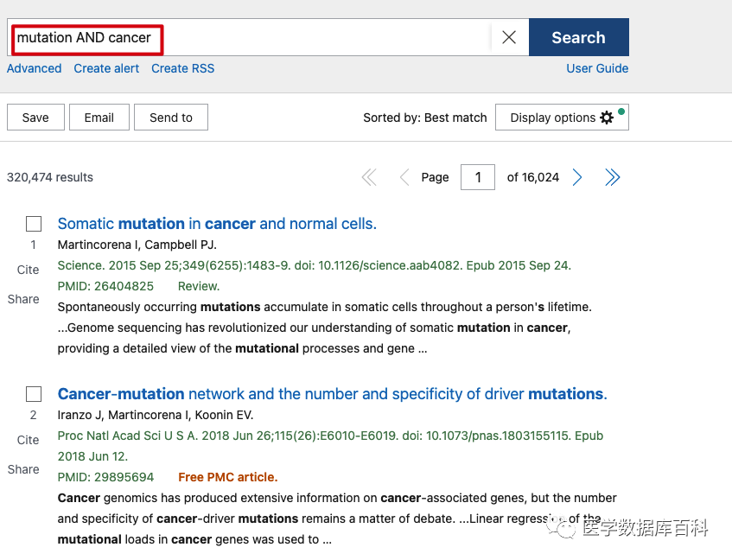This screenshot has width=732, height=560.
Task: Click authors Martincorena I, Campbell PJ.
Action: (137, 245)
